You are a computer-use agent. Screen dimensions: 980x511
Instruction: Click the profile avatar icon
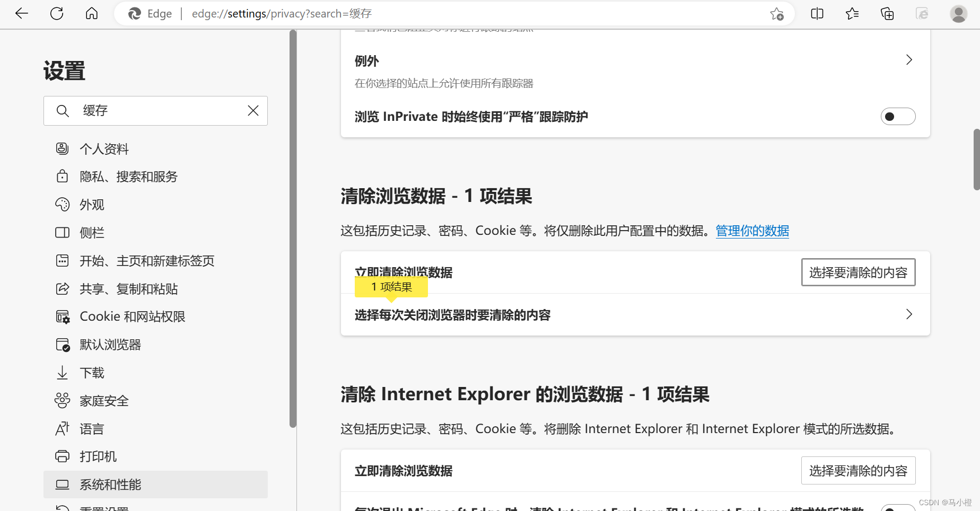pos(958,14)
